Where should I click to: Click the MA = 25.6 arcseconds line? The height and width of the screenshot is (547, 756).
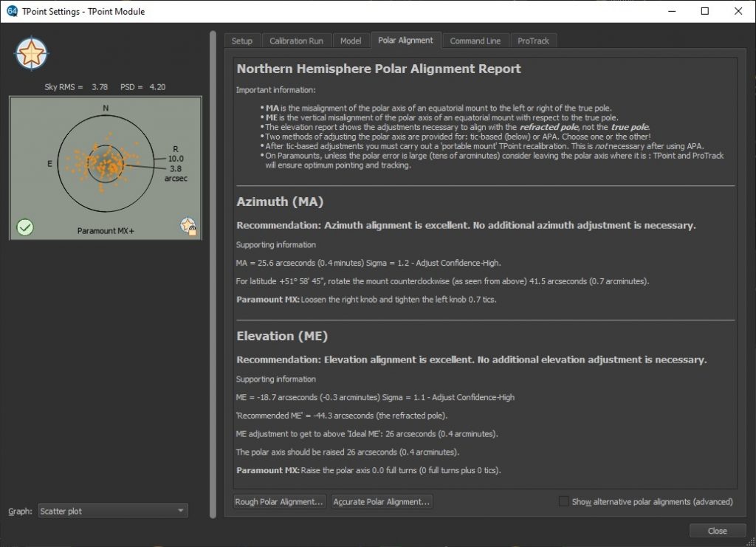(368, 263)
